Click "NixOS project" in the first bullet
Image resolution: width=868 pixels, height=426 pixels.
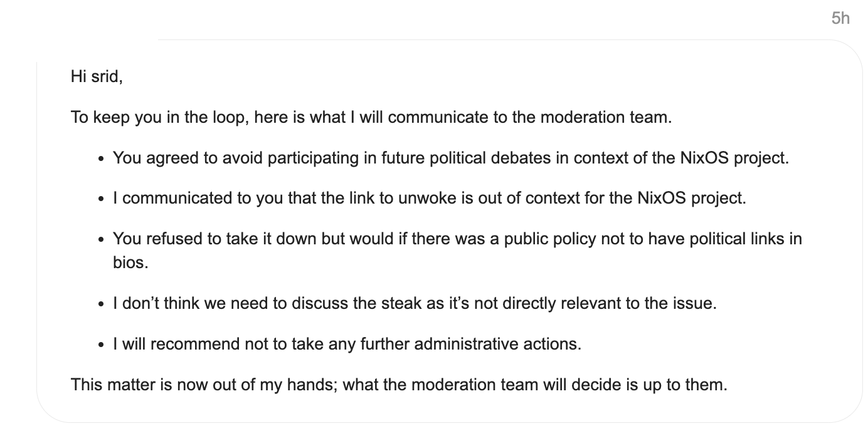click(x=733, y=158)
